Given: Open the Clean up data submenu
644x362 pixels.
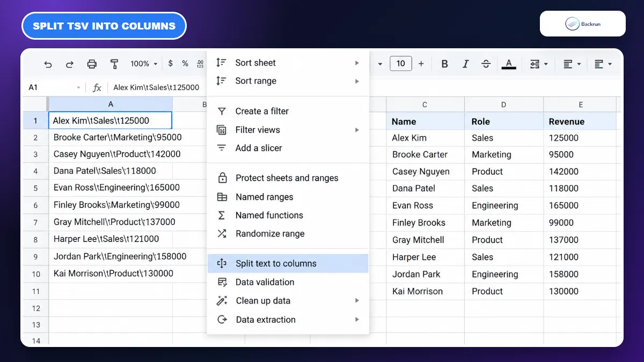Looking at the screenshot, I should 288,301.
